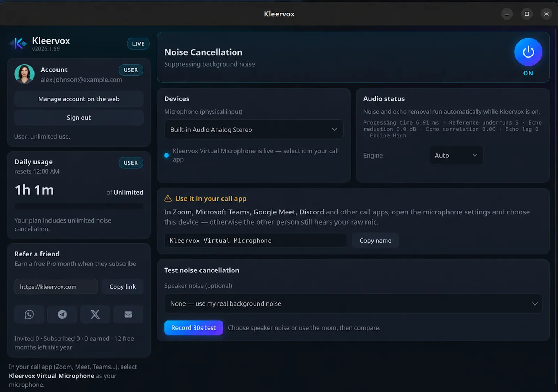Image resolution: width=558 pixels, height=392 pixels.
Task: Click the blue live status dot
Action: (167, 156)
